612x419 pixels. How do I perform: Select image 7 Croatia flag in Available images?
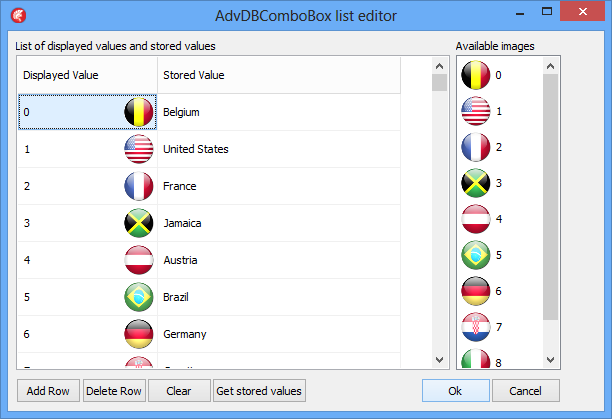point(475,327)
